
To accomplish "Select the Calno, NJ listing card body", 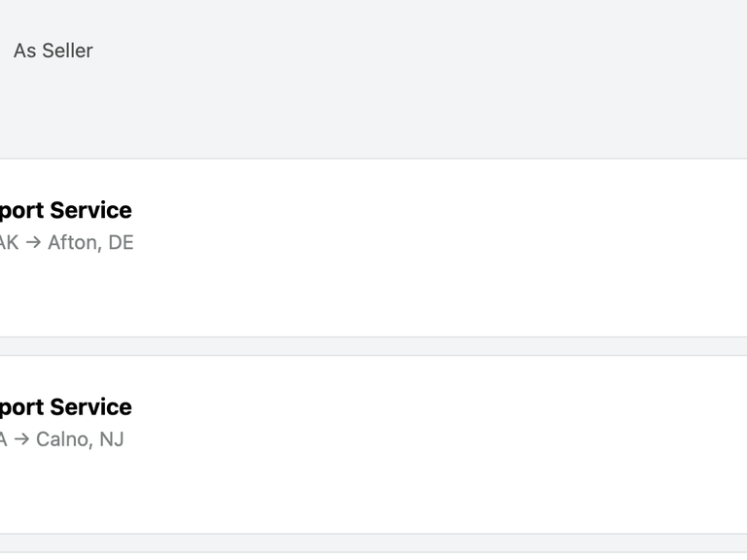I will click(x=373, y=444).
